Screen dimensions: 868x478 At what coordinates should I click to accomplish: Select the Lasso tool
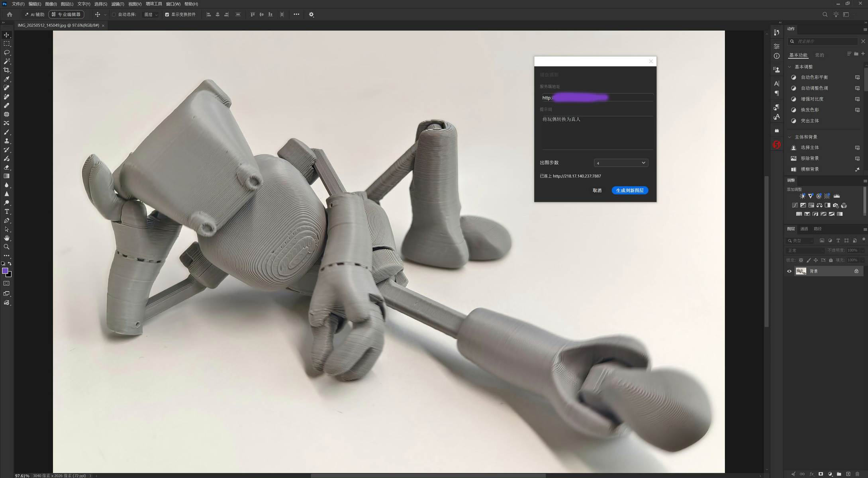7,53
